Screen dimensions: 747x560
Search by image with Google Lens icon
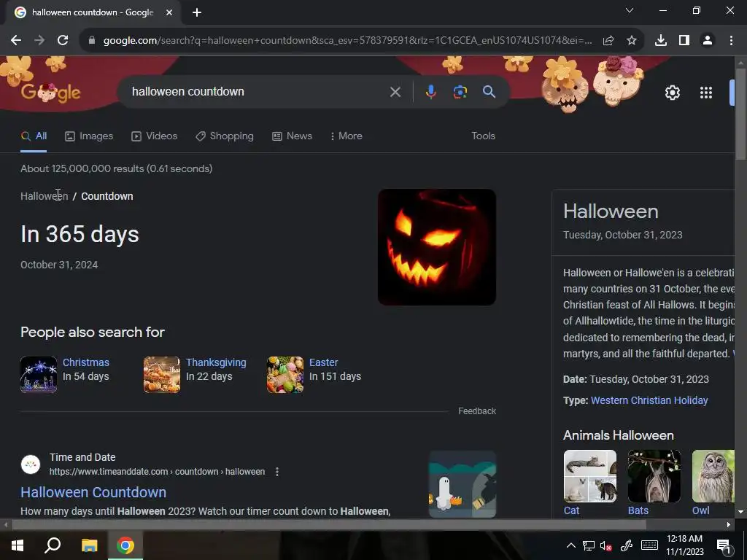pos(460,92)
